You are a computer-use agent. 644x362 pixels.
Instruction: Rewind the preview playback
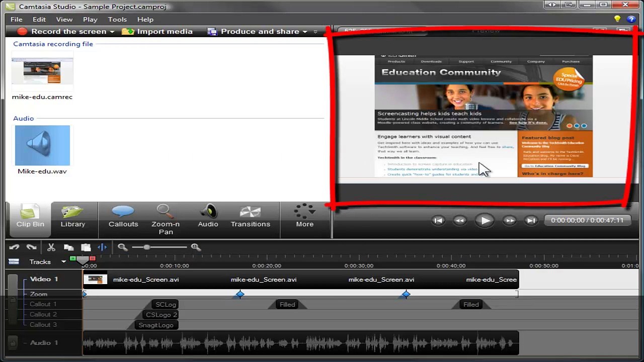pos(459,220)
